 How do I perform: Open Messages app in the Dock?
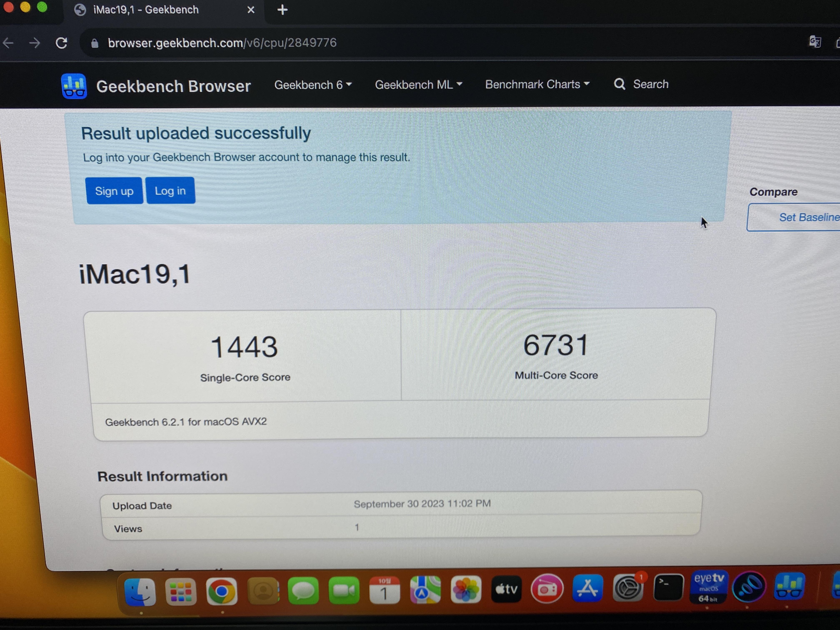303,590
